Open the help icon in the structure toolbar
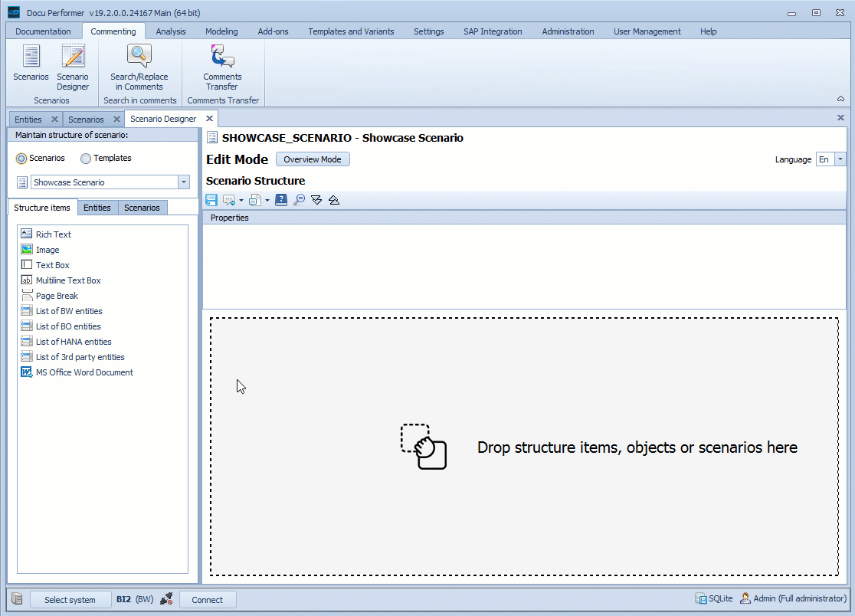The width and height of the screenshot is (855, 616). (281, 200)
